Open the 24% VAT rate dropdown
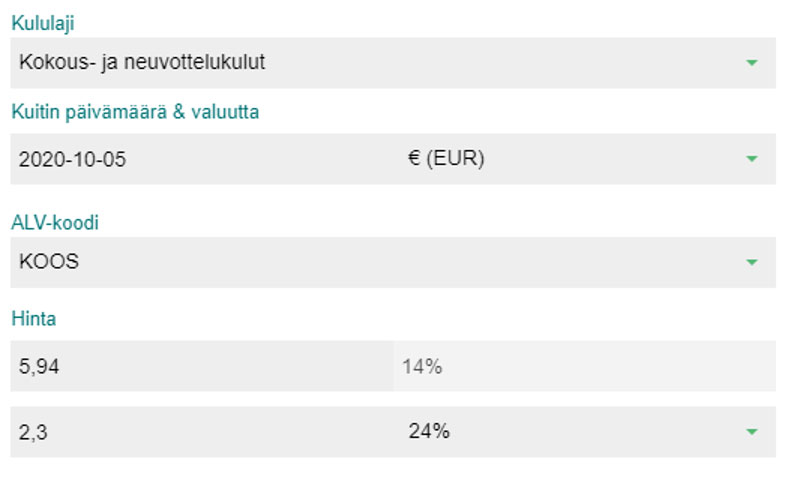 tap(580, 432)
